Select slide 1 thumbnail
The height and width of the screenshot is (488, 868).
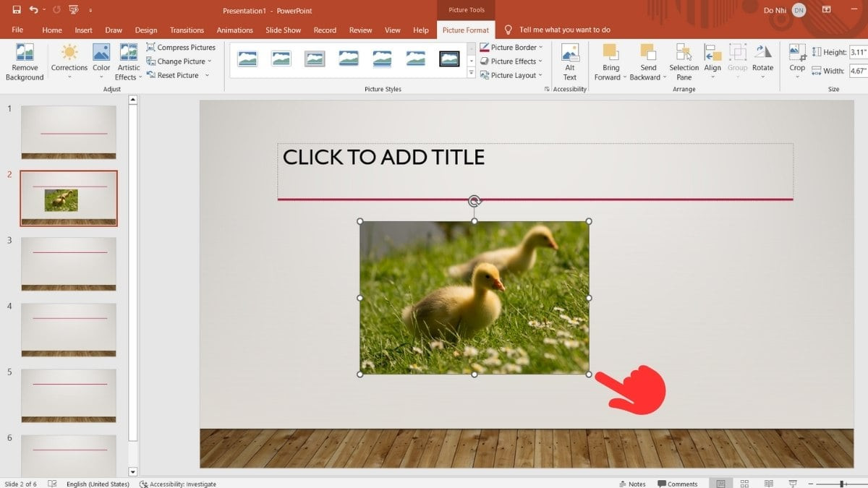click(x=69, y=132)
